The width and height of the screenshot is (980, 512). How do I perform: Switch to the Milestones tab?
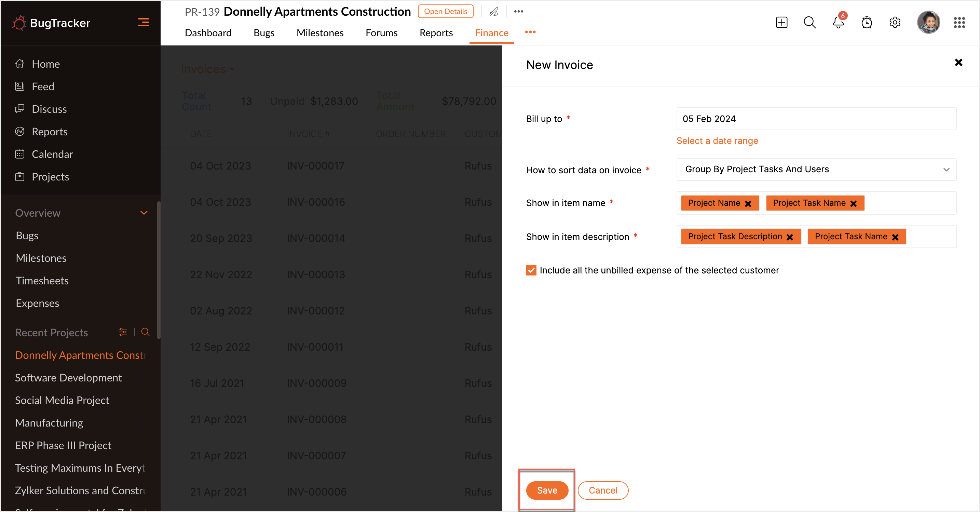(x=319, y=33)
